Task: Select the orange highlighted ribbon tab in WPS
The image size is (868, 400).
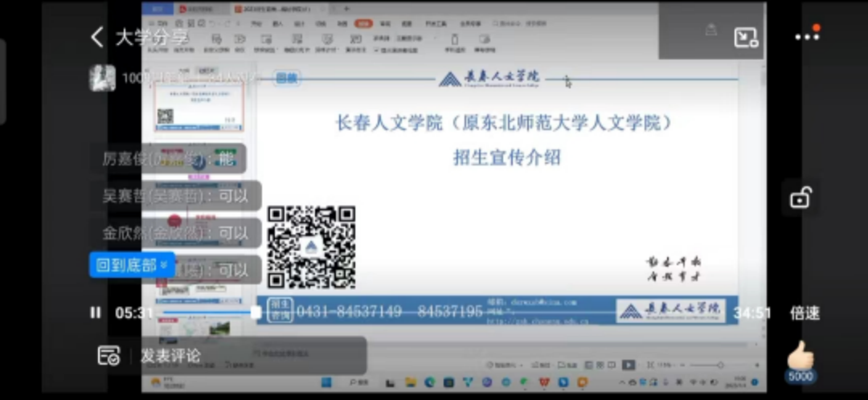Action: pyautogui.click(x=363, y=23)
